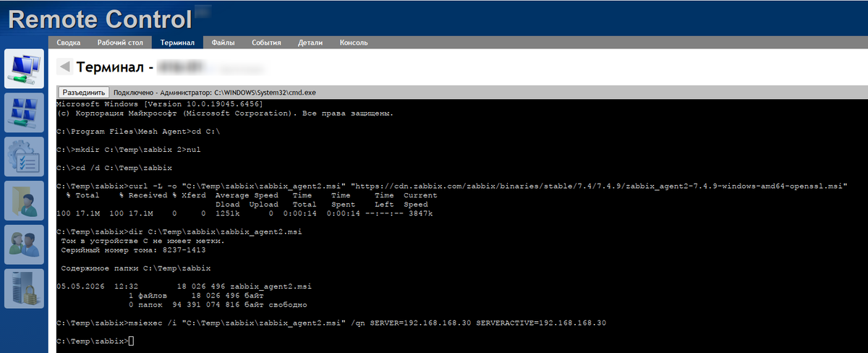Click the last prompt with the terminal cursor
The height and width of the screenshot is (353, 868).
95,341
